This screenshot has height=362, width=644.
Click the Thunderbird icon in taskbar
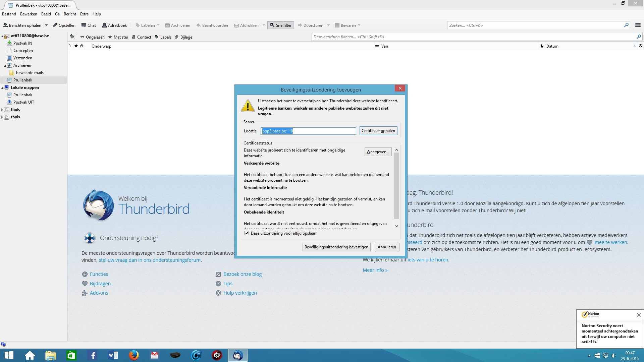point(238,355)
